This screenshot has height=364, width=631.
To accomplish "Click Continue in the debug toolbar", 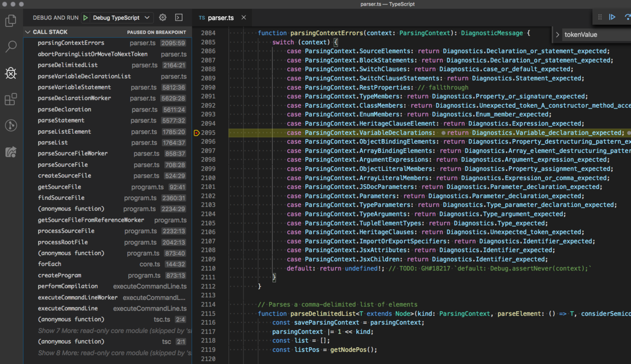I will tap(613, 17).
